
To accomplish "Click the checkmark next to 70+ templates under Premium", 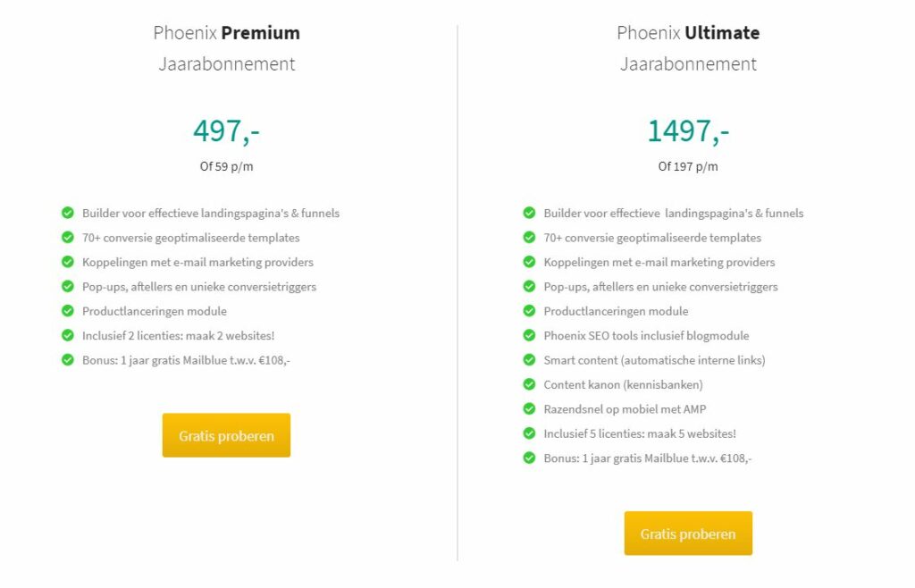I will tap(67, 238).
